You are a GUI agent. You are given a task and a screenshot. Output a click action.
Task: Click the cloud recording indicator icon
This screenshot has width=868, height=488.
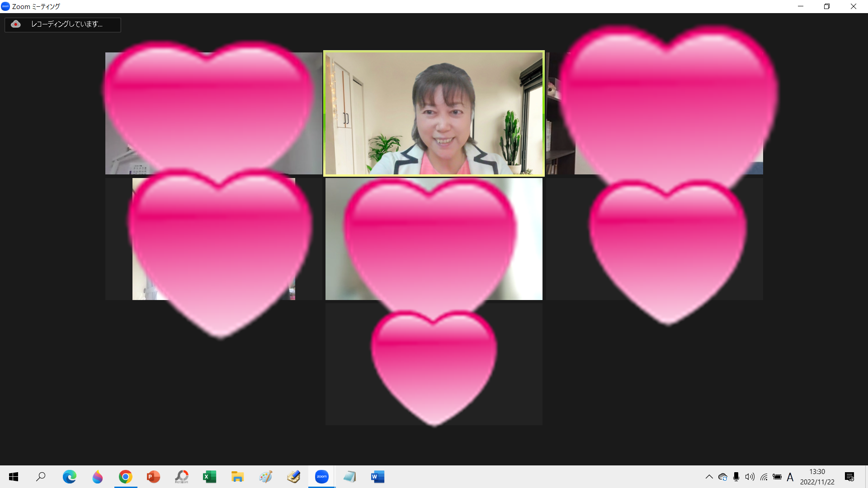[16, 24]
